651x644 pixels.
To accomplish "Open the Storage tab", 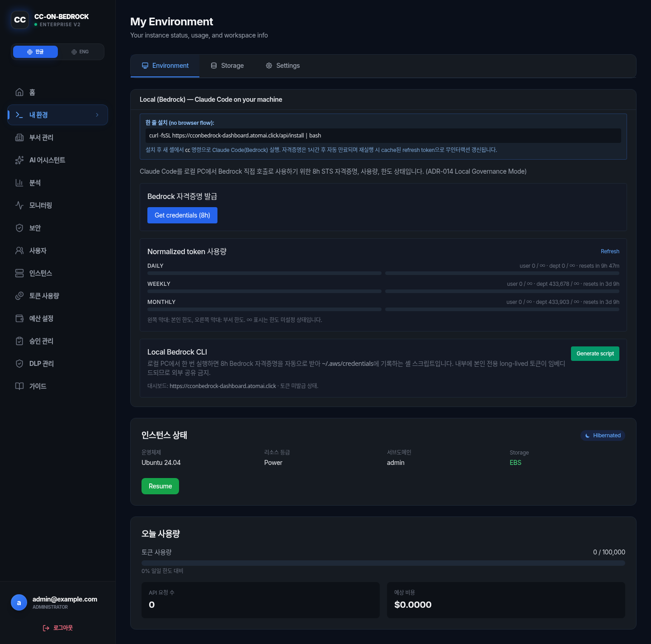I will click(227, 66).
